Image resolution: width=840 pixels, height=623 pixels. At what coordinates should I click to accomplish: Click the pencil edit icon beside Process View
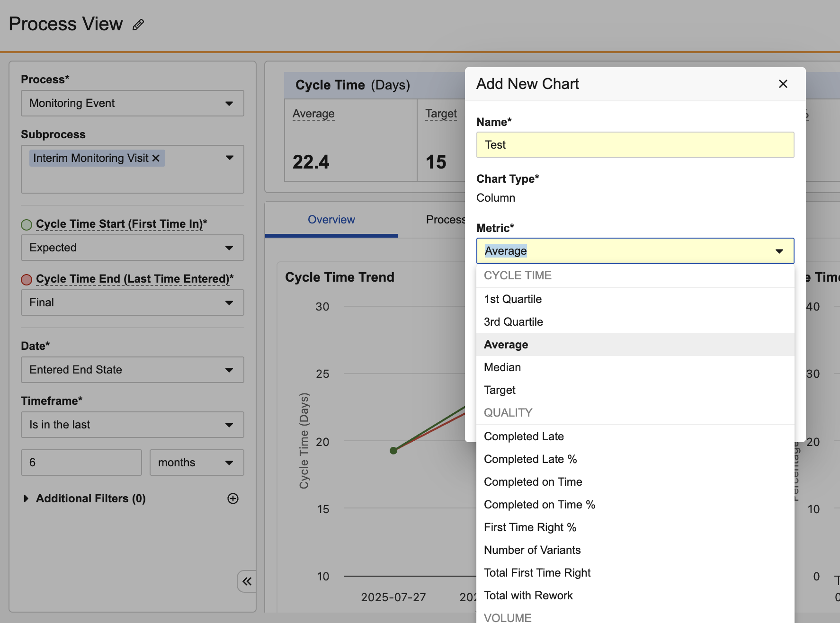[138, 25]
